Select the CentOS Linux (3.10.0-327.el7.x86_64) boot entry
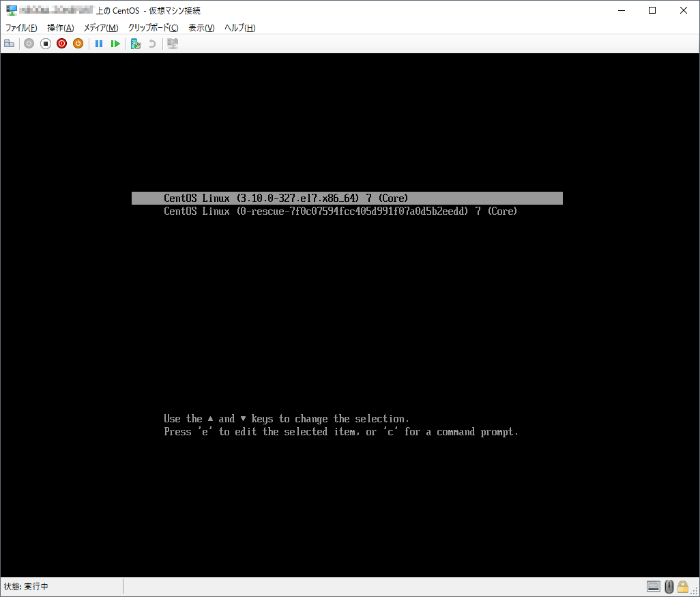This screenshot has width=700, height=597. 347,199
